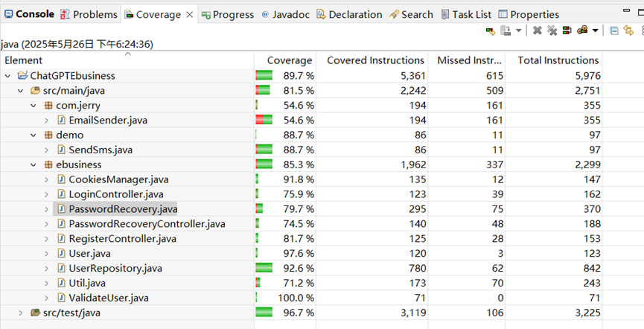Sort by Covered Instructions column

tap(375, 60)
